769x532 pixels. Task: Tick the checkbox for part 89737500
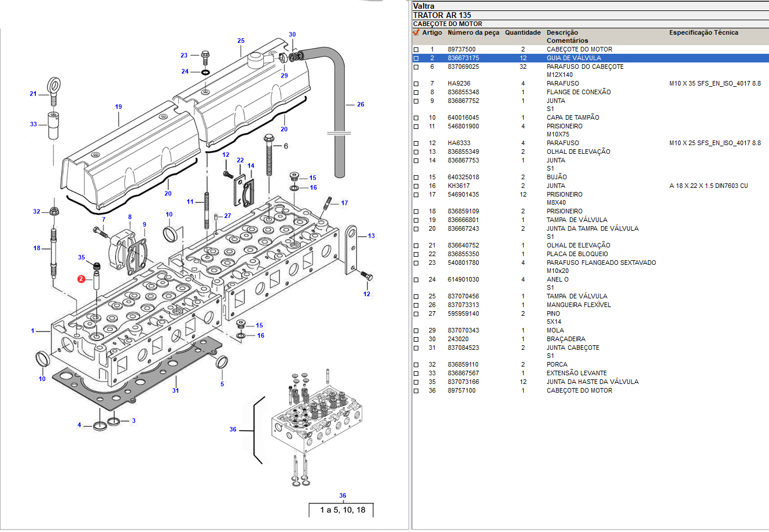416,50
